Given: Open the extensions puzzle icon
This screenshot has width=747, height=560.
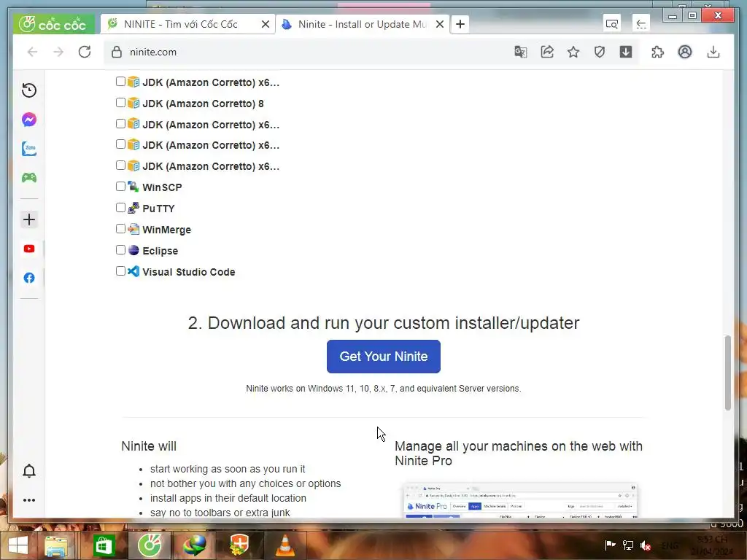Looking at the screenshot, I should (657, 52).
